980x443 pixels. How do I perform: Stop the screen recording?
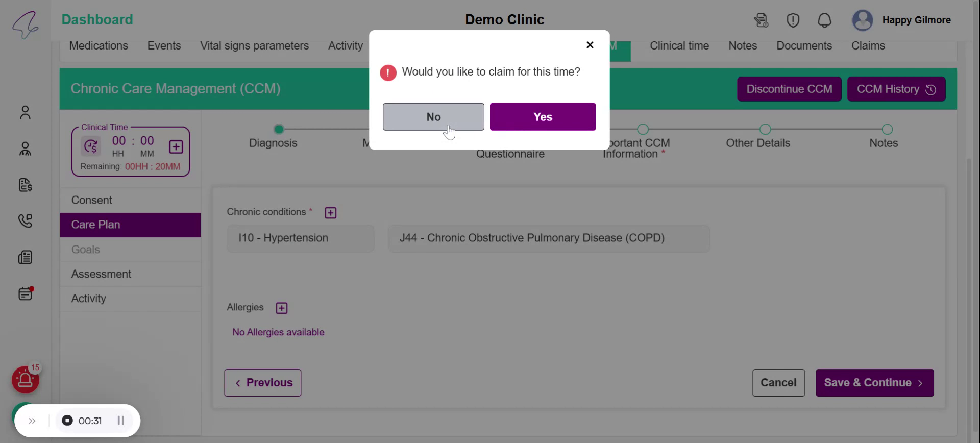pos(67,421)
